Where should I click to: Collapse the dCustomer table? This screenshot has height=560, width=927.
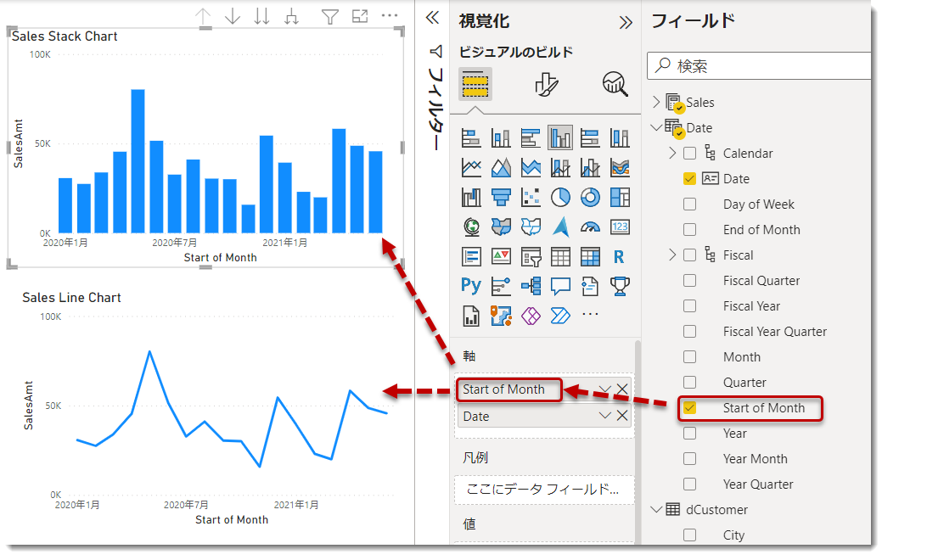(655, 509)
